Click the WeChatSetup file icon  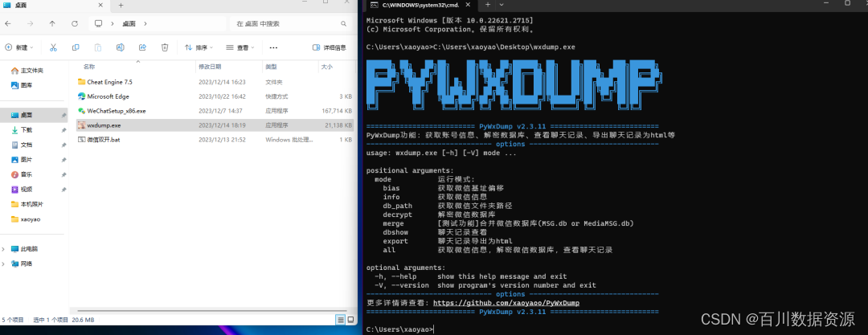tap(81, 111)
